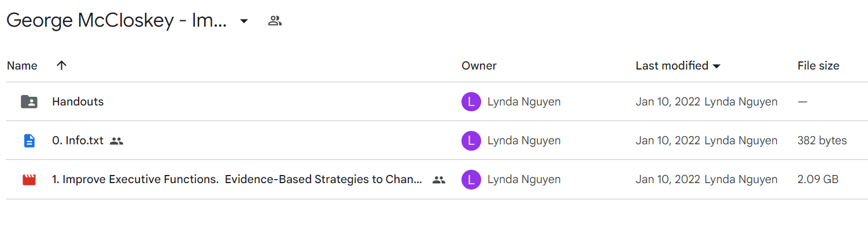Image resolution: width=868 pixels, height=226 pixels.
Task: Toggle the sort direction up arrow
Action: click(x=62, y=65)
